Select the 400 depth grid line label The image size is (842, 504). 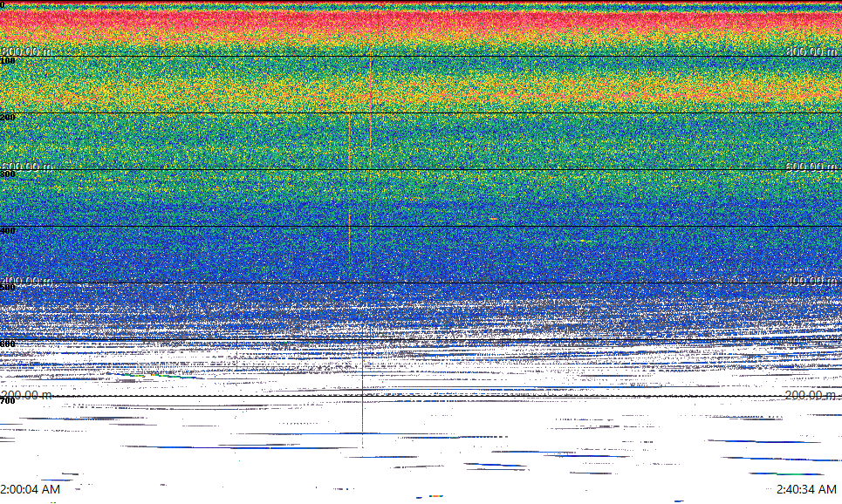8,231
